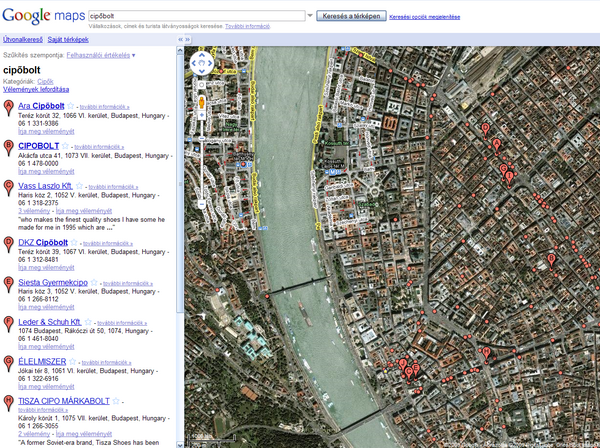Click the metro M icon near Kossuth tér
The width and height of the screenshot is (600, 448).
[333, 172]
